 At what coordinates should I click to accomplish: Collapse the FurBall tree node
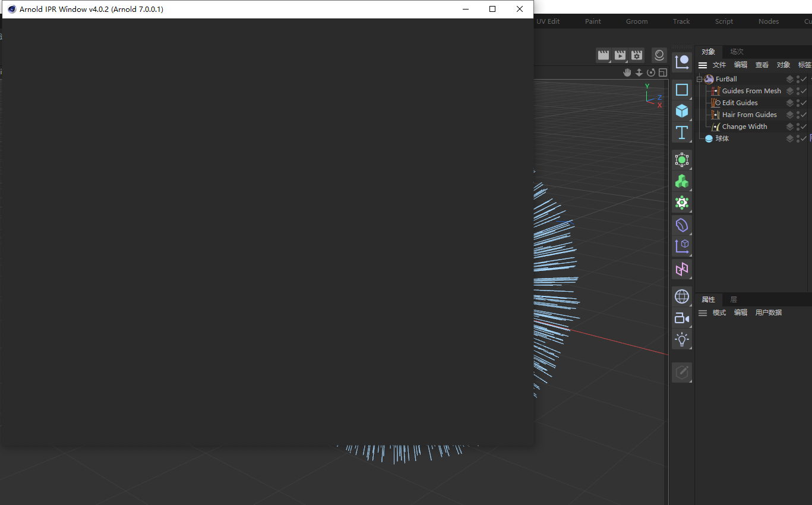[x=700, y=79]
